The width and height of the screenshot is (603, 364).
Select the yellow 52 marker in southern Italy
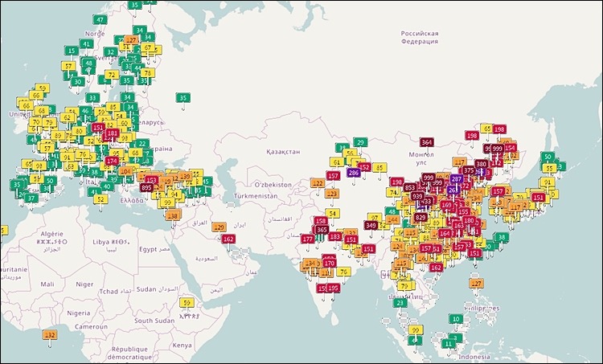tap(99, 199)
